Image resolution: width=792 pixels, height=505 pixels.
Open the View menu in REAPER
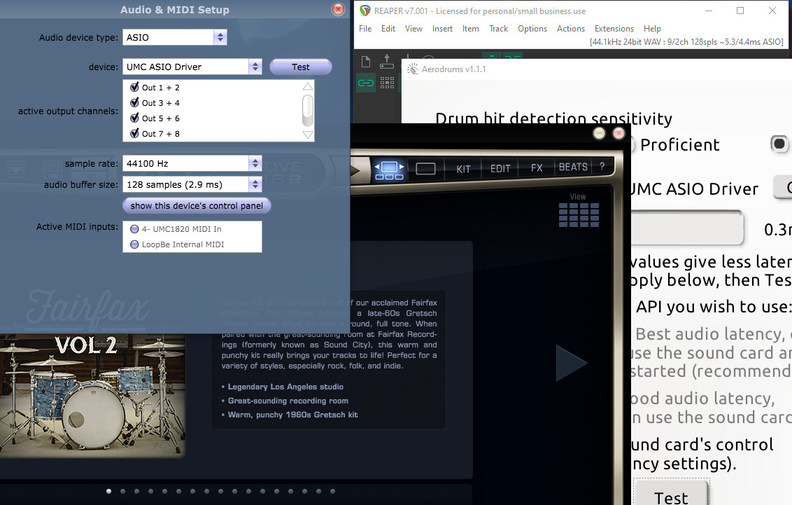[414, 29]
